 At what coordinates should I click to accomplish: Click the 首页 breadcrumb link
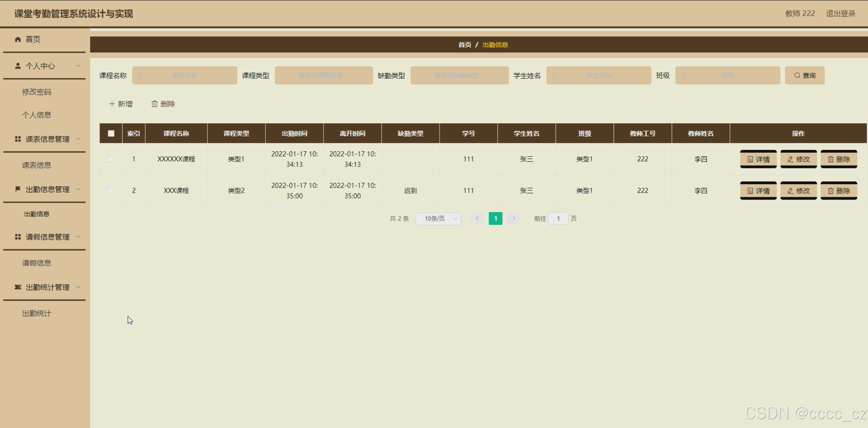click(465, 45)
